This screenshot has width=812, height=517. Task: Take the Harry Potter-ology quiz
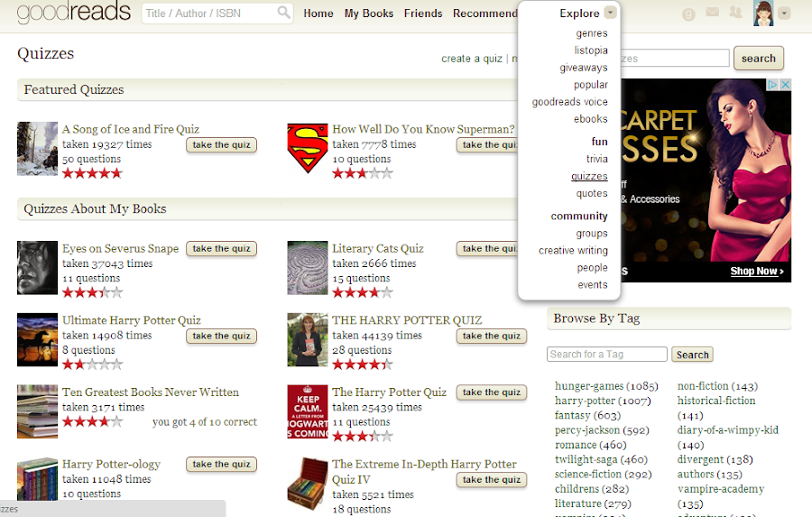(x=221, y=465)
